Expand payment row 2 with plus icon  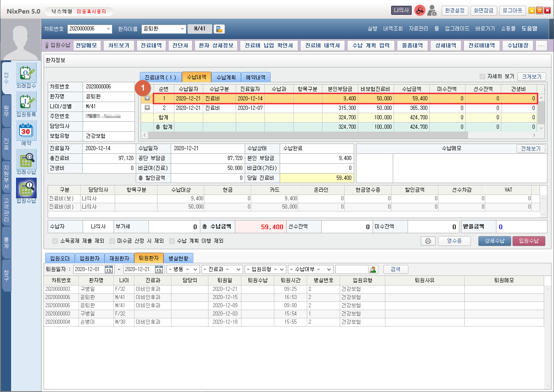click(x=147, y=108)
